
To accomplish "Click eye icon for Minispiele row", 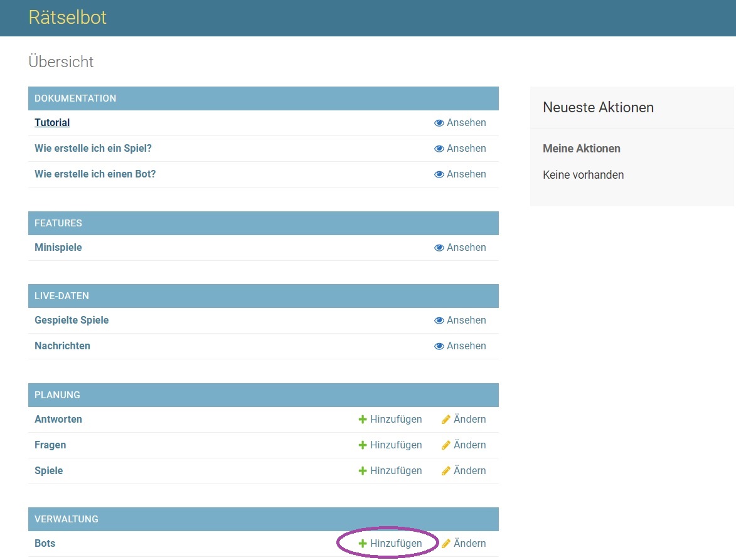I will click(x=439, y=248).
